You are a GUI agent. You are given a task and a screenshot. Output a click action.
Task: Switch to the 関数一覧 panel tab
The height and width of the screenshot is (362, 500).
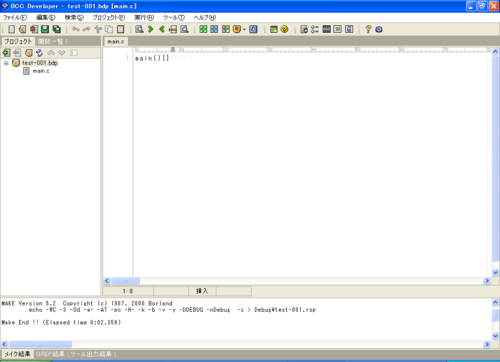pyautogui.click(x=51, y=41)
